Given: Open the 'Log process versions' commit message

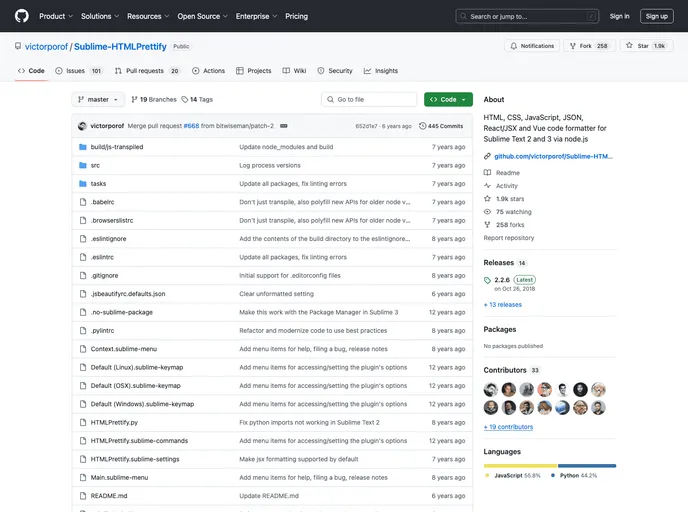Looking at the screenshot, I should (x=270, y=165).
